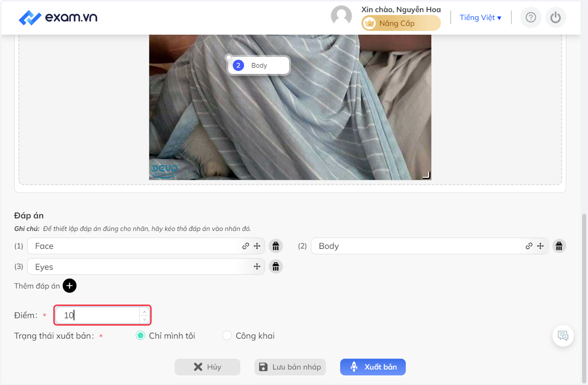This screenshot has height=385, width=588.
Task: Click the Xuất bản publish button
Action: point(373,367)
